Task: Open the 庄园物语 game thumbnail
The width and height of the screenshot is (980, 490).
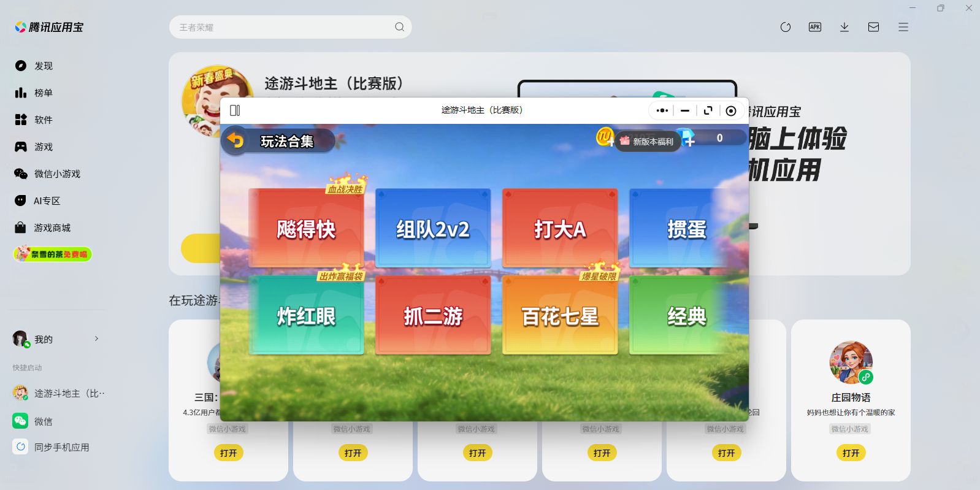Action: pyautogui.click(x=851, y=362)
